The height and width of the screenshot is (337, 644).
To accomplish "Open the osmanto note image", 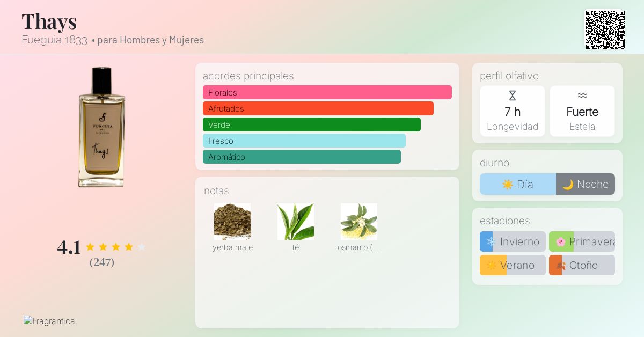I will [358, 222].
